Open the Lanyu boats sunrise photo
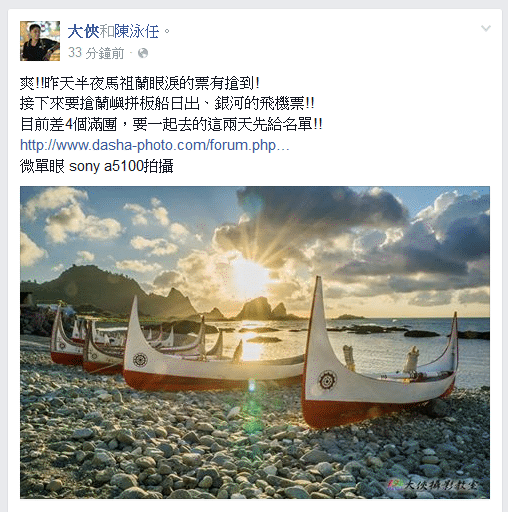Screen dimensions: 508x512 point(255,342)
